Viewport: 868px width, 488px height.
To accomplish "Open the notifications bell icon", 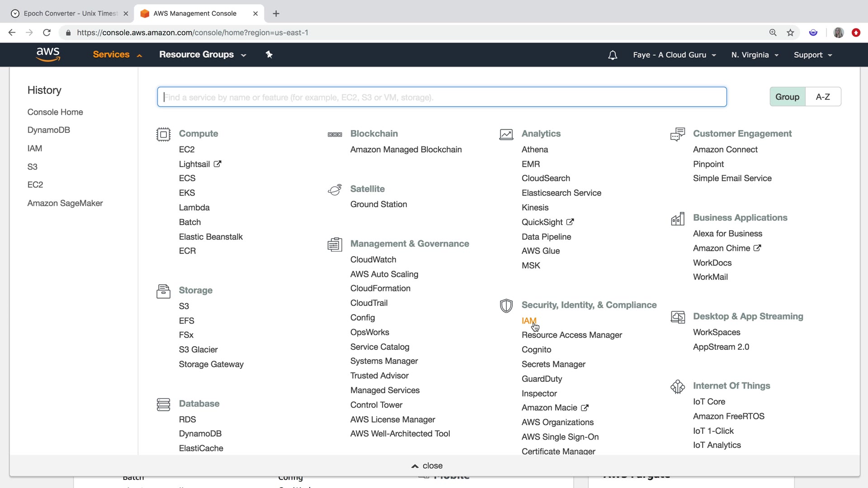I will [613, 55].
